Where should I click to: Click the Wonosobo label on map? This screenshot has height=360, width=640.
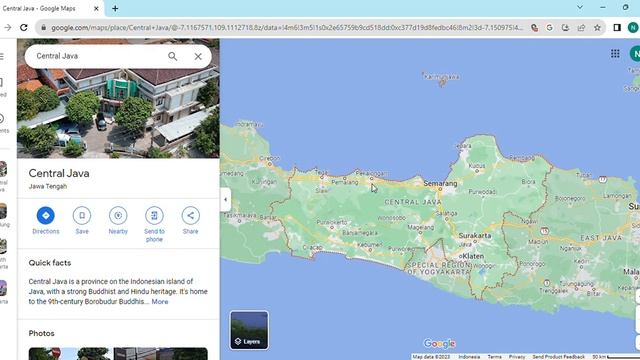pyautogui.click(x=391, y=218)
